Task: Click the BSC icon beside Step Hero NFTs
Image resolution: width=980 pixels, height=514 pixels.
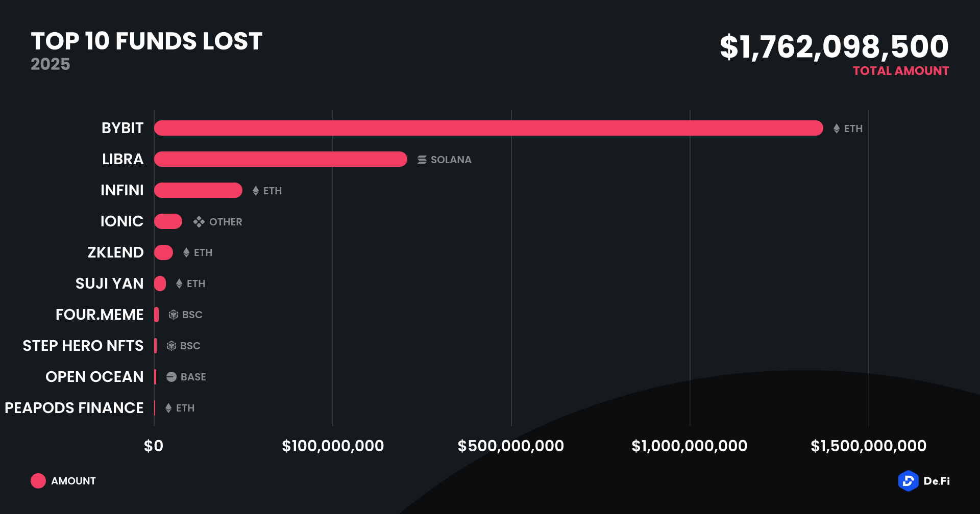Action: (x=171, y=346)
